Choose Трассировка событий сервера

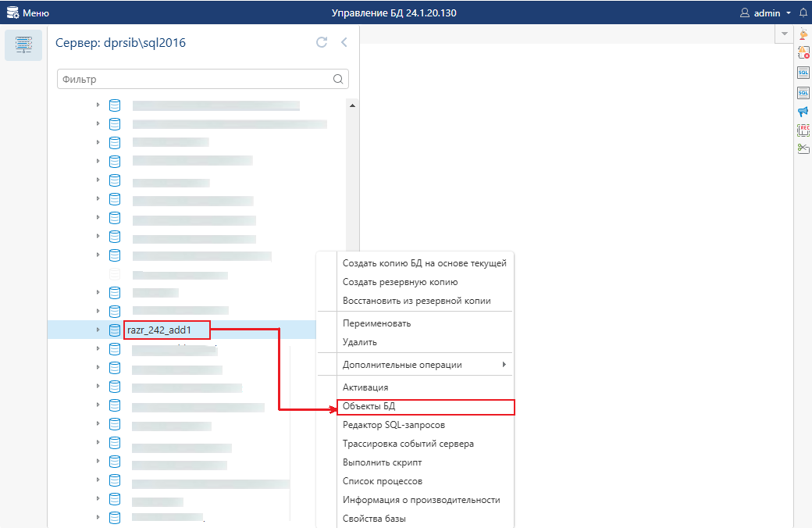(x=425, y=444)
